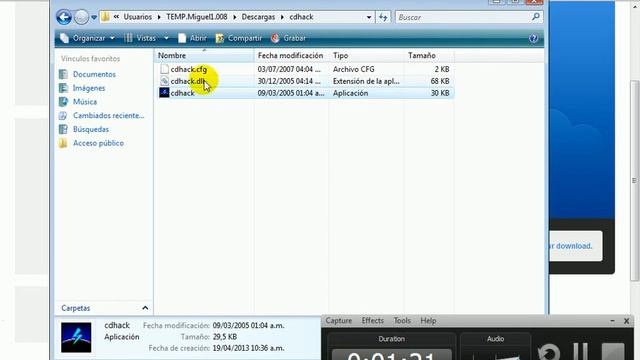Select the cdhack application file
Viewport: 640px width, 360px height.
tap(182, 93)
